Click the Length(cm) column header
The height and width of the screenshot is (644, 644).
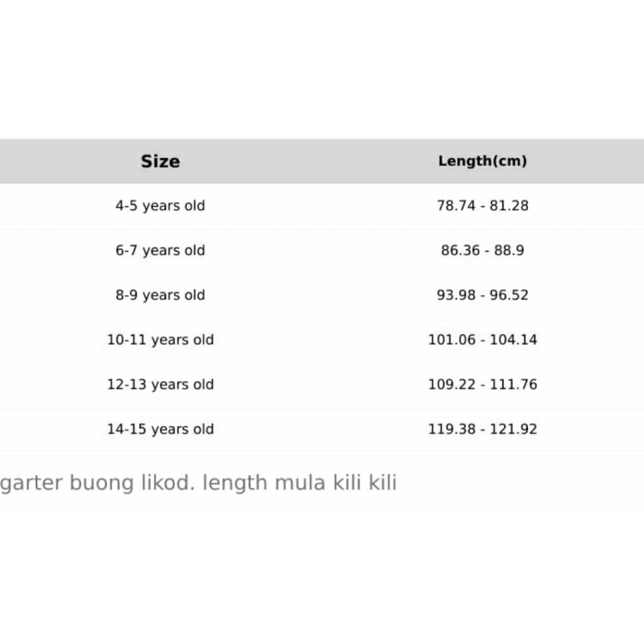coord(482,161)
